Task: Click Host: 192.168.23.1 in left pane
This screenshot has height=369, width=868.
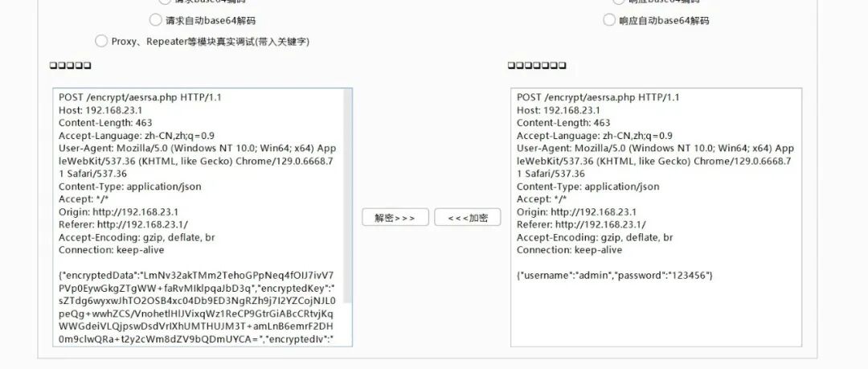Action: (x=100, y=110)
